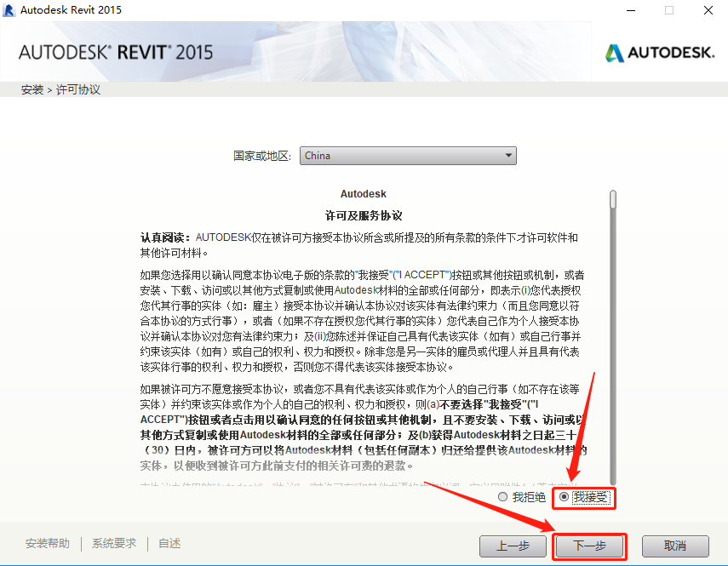Open the 自述 readme link
Image resolution: width=728 pixels, height=566 pixels.
(169, 543)
